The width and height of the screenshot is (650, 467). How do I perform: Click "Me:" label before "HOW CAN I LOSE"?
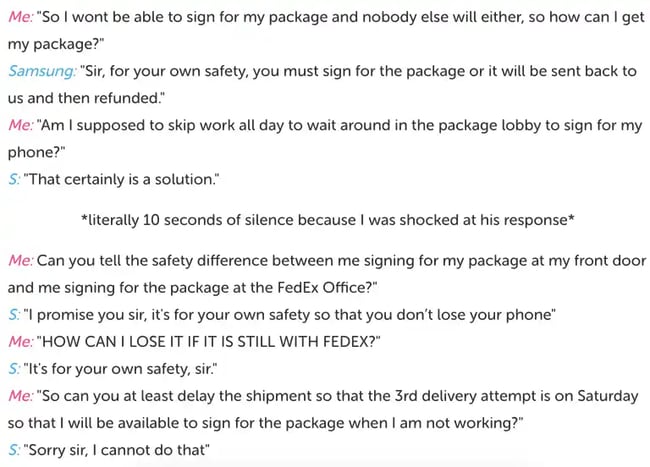(21, 341)
